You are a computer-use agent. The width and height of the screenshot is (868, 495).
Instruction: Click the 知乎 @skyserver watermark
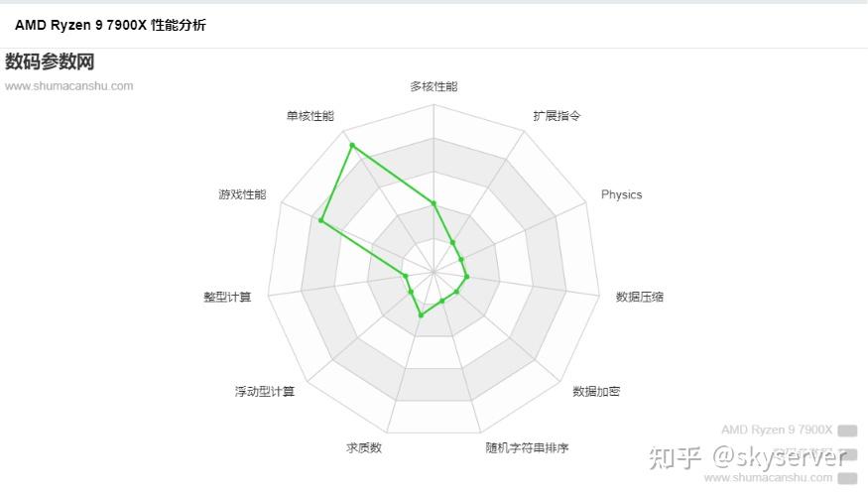(x=747, y=457)
